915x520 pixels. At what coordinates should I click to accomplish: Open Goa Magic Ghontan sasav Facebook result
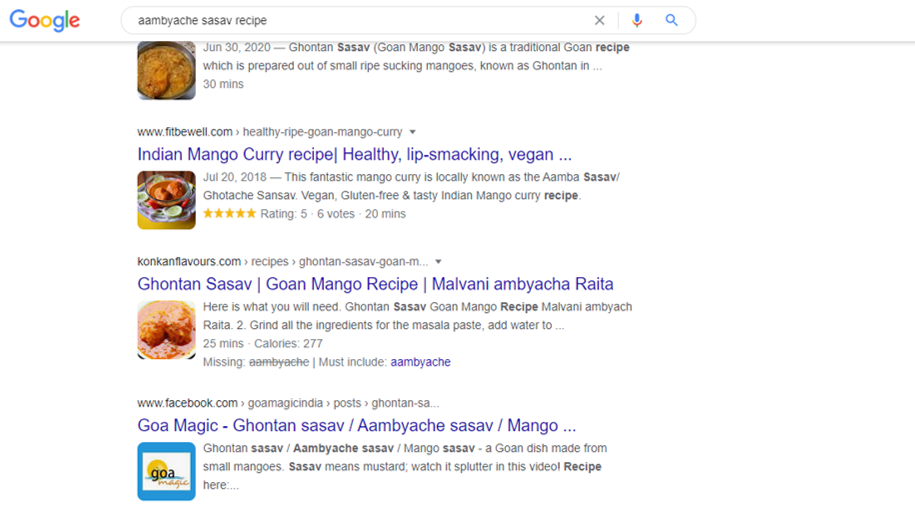click(x=357, y=425)
